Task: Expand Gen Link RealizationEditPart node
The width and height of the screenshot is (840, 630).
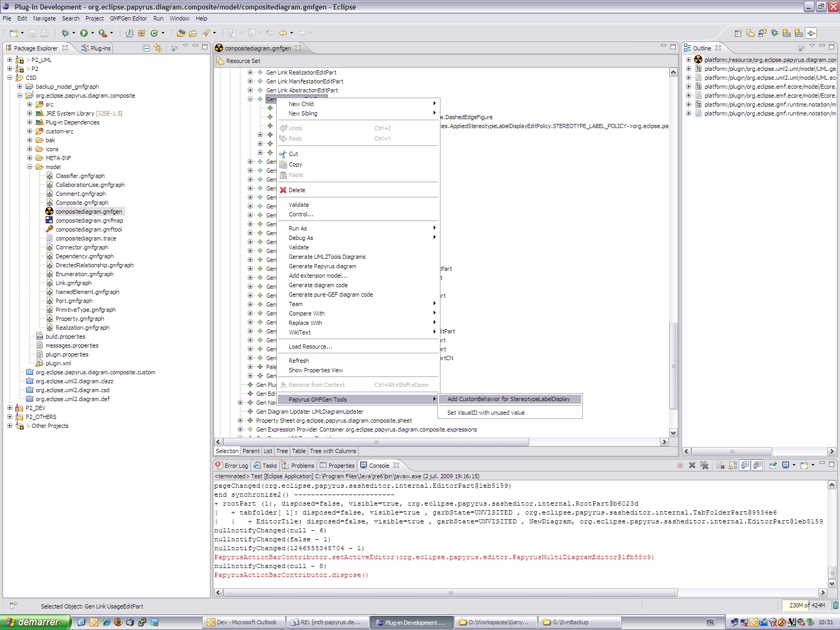Action: coord(250,72)
